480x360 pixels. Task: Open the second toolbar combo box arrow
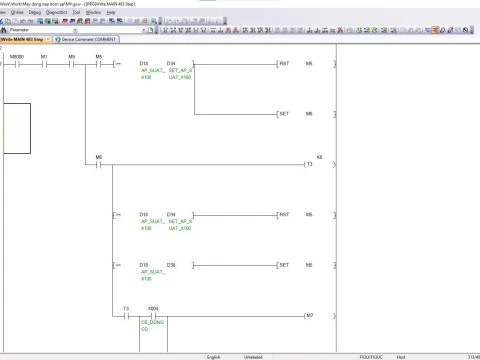coord(144,30)
